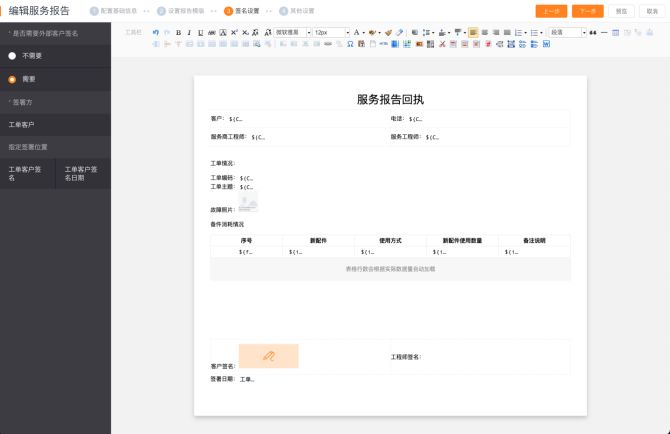Expand the 段落 paragraph format dropdown
Screen dimensions: 670x434
566,32
